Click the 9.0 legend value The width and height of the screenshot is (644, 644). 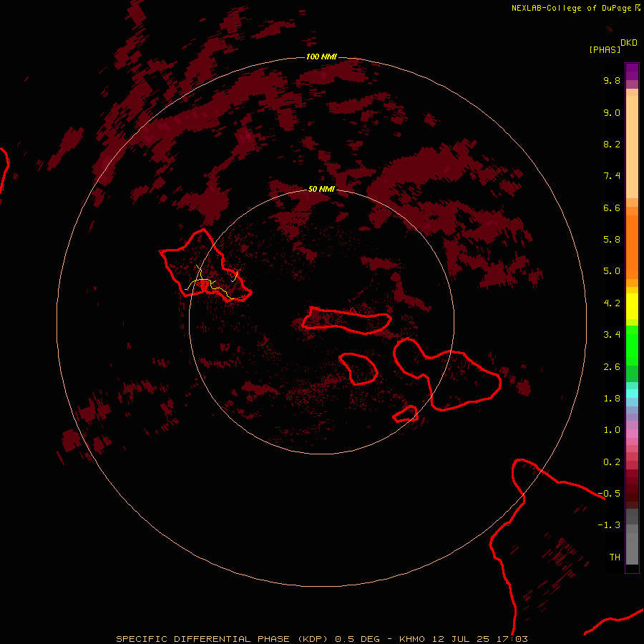point(612,112)
